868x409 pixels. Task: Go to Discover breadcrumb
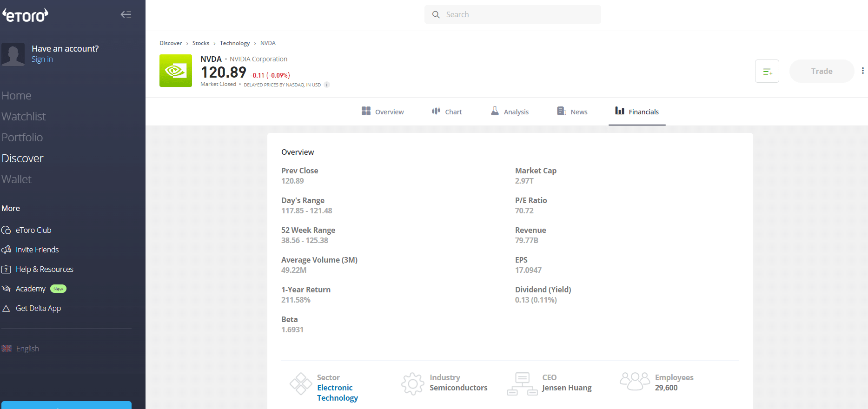pyautogui.click(x=171, y=43)
